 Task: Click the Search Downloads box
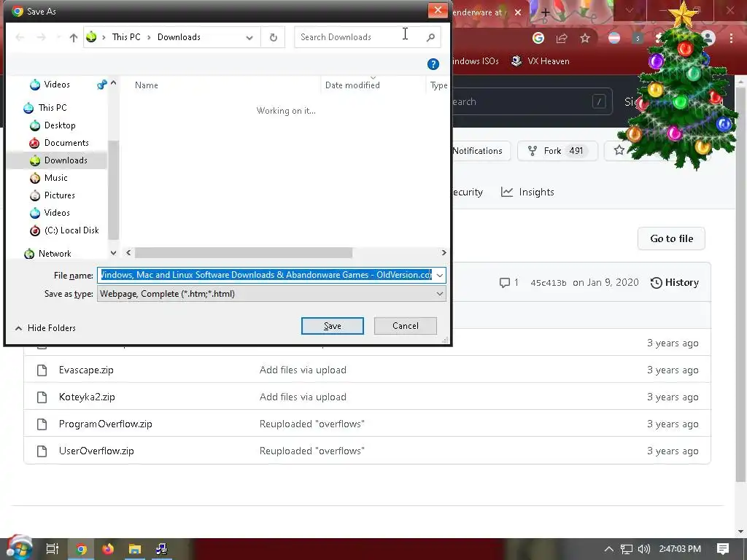tap(360, 37)
